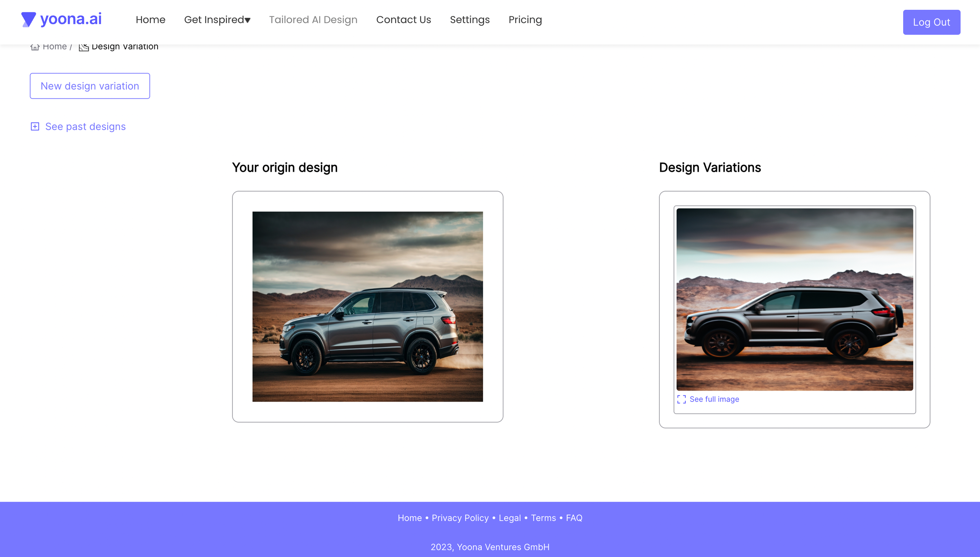The image size is (980, 557).
Task: Click the plus-square icon beside See past designs
Action: pyautogui.click(x=35, y=127)
